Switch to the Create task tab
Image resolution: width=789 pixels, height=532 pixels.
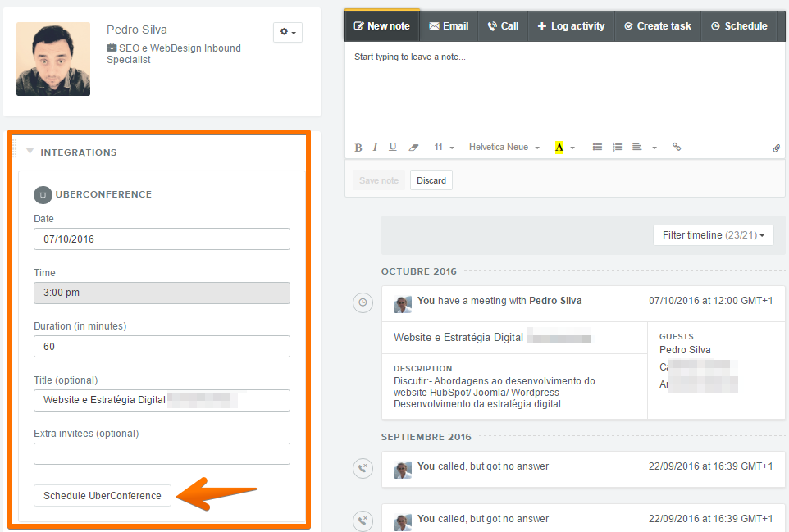657,26
